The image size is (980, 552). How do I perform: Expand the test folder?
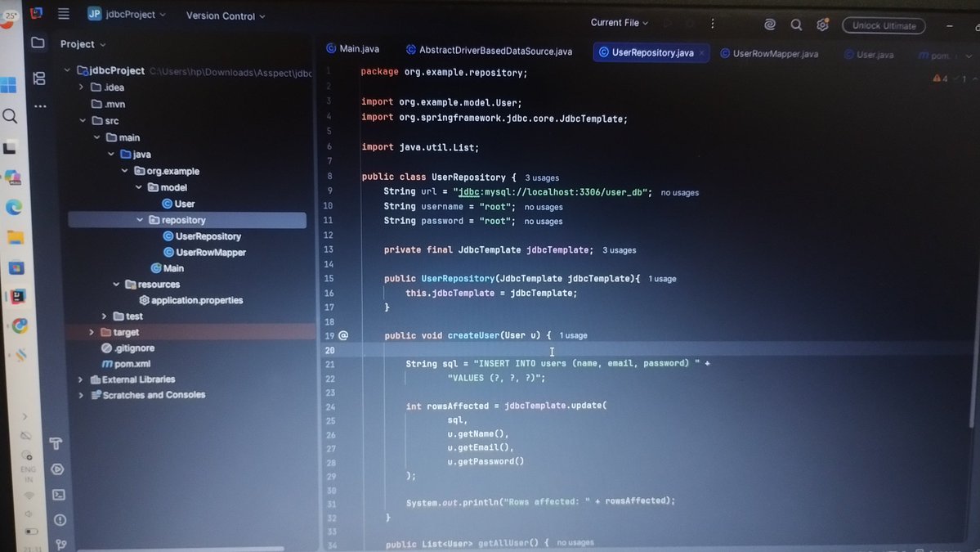click(x=104, y=316)
